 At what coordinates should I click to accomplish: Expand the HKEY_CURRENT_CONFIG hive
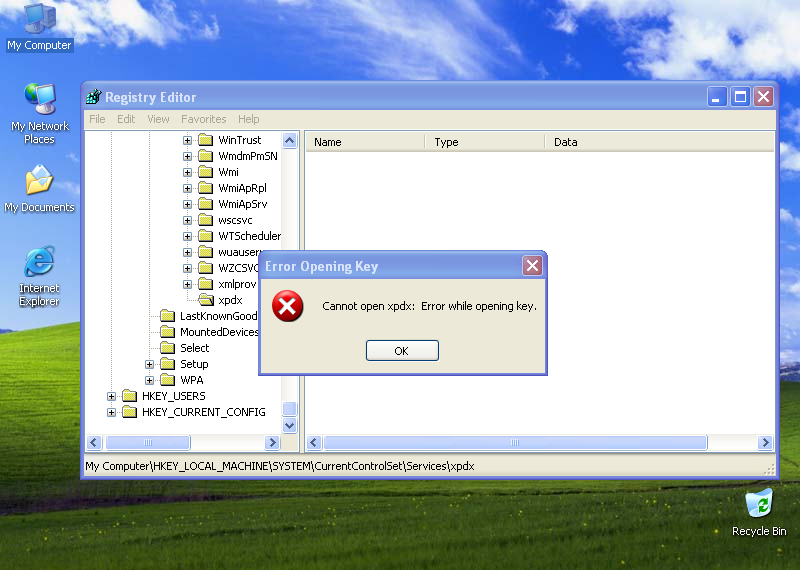click(x=111, y=412)
